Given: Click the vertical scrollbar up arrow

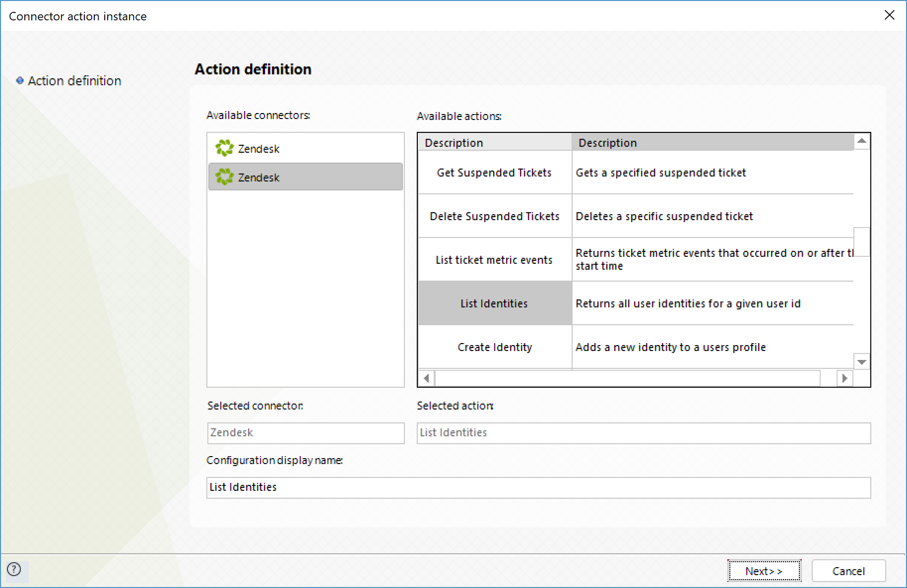Looking at the screenshot, I should tap(862, 141).
